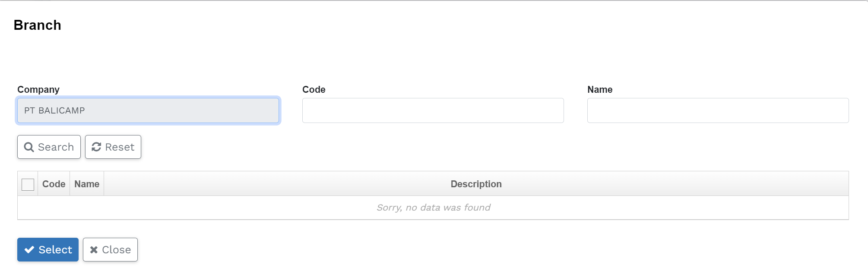Click the Code label above input
Screen dimensions: 868x274
(314, 90)
